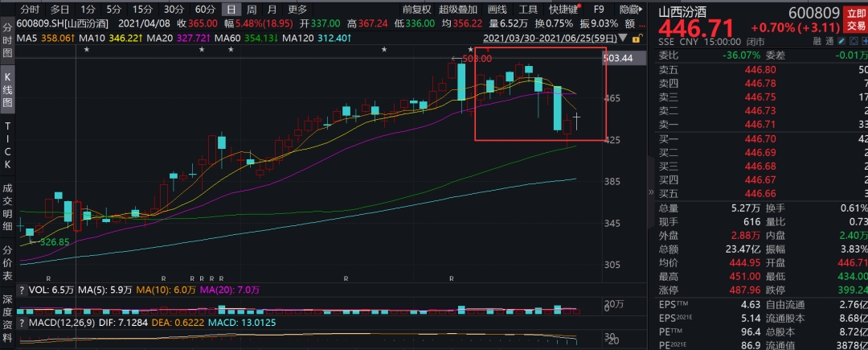Select the 买三 446.68 order row

pyautogui.click(x=763, y=166)
